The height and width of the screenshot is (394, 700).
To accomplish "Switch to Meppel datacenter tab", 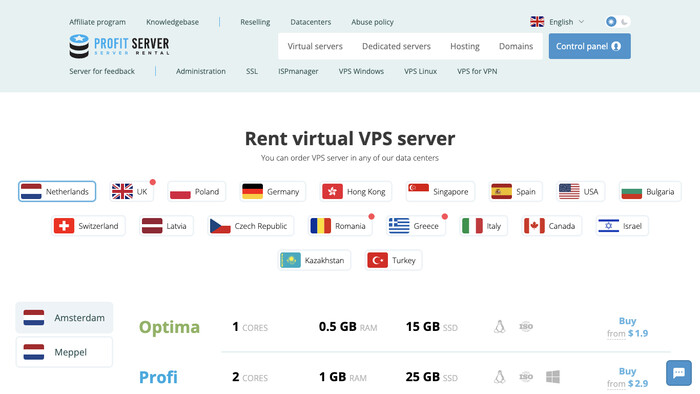I will (x=64, y=352).
